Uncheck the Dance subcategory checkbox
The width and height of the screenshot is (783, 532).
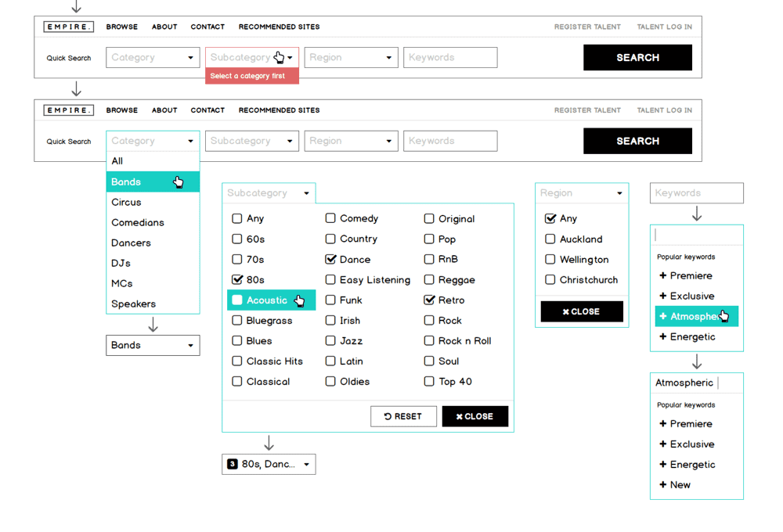click(330, 259)
